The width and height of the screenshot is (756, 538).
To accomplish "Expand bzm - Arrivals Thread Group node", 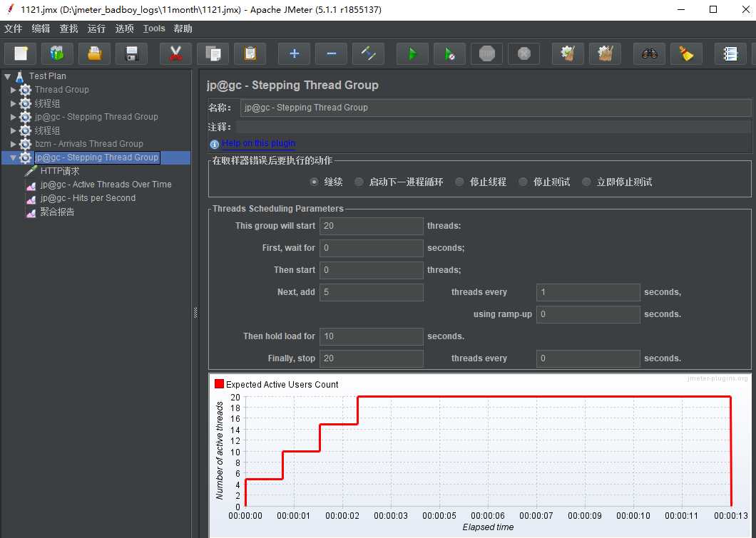I will pyautogui.click(x=13, y=143).
